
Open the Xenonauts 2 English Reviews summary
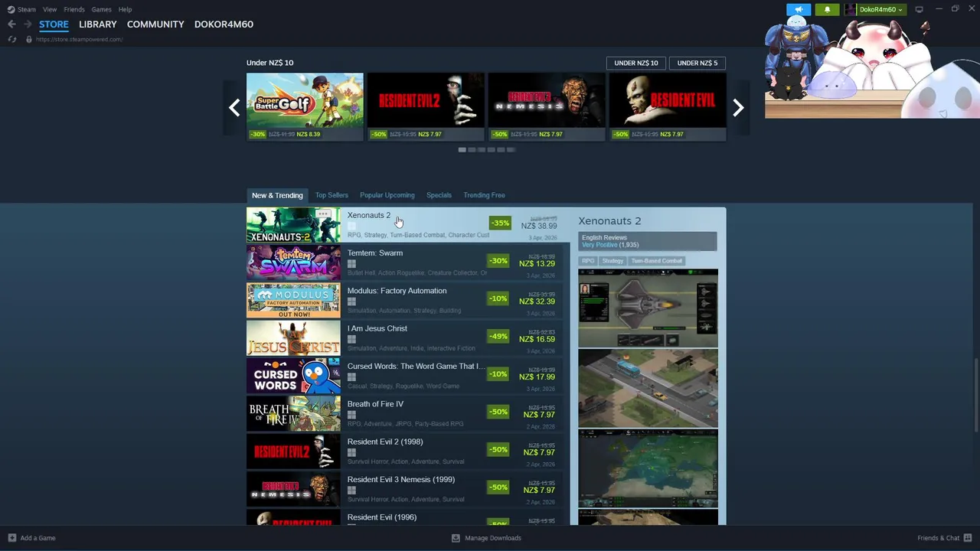pos(648,241)
